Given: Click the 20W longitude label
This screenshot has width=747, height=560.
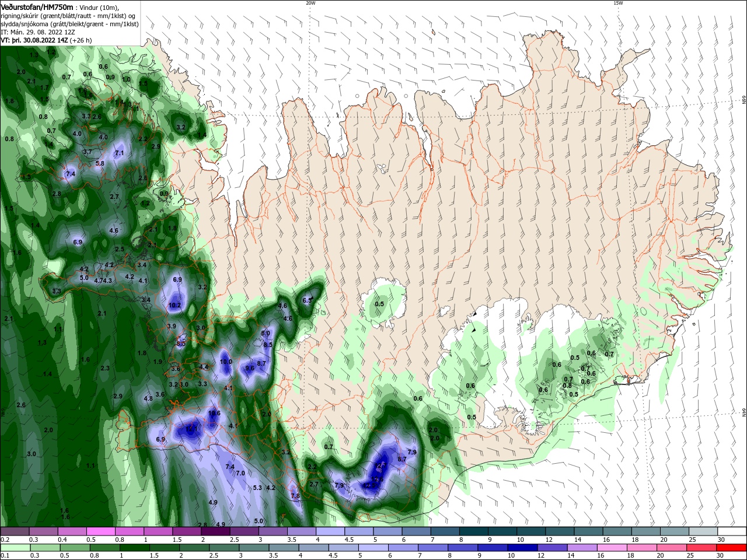Looking at the screenshot, I should pyautogui.click(x=310, y=3).
